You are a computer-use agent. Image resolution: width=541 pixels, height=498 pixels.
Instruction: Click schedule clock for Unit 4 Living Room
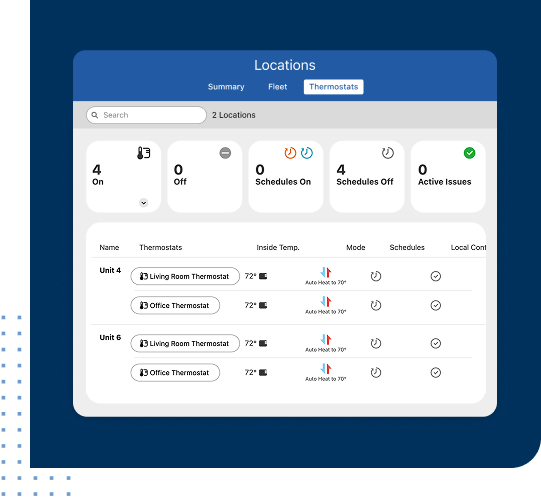[x=376, y=276]
